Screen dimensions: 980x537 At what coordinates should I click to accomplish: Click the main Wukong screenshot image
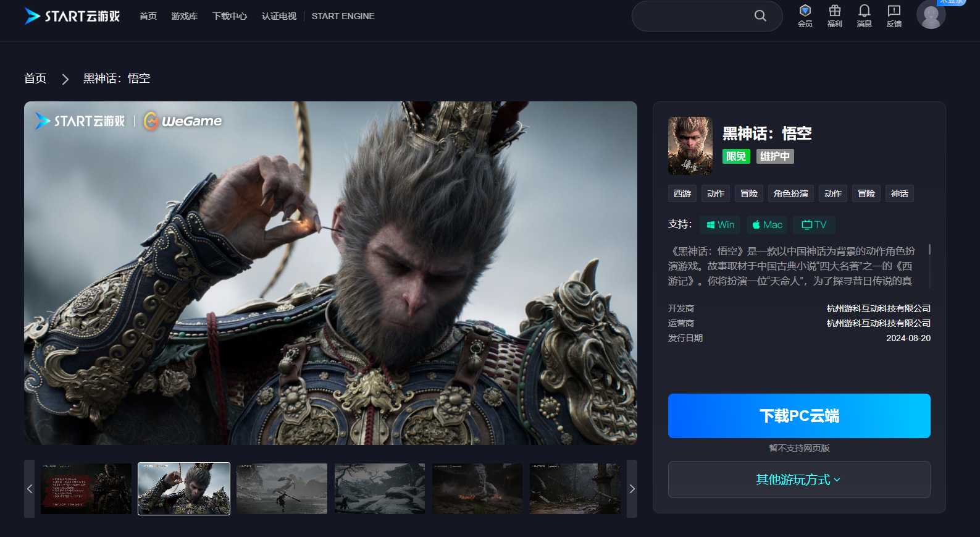tap(330, 273)
